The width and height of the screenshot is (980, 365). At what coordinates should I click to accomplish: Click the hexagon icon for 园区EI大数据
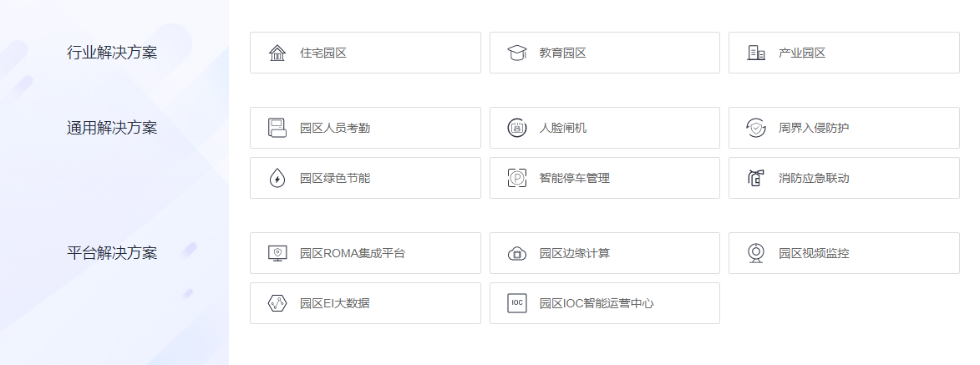(277, 303)
